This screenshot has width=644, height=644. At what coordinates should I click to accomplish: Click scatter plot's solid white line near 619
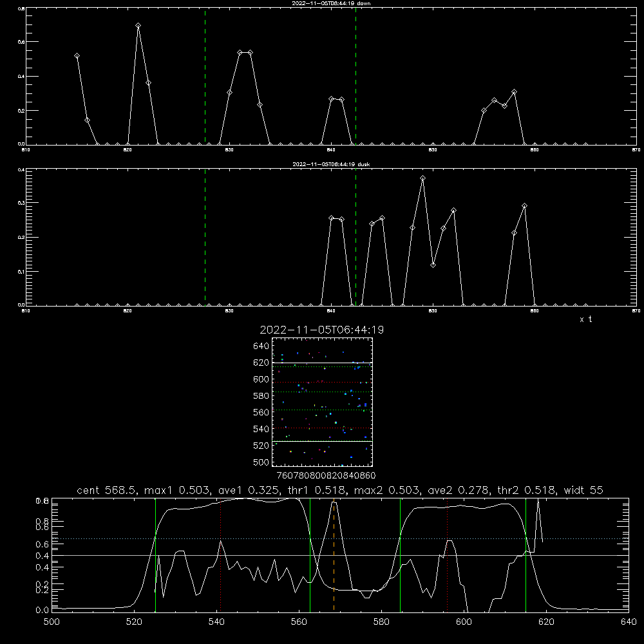point(322,363)
